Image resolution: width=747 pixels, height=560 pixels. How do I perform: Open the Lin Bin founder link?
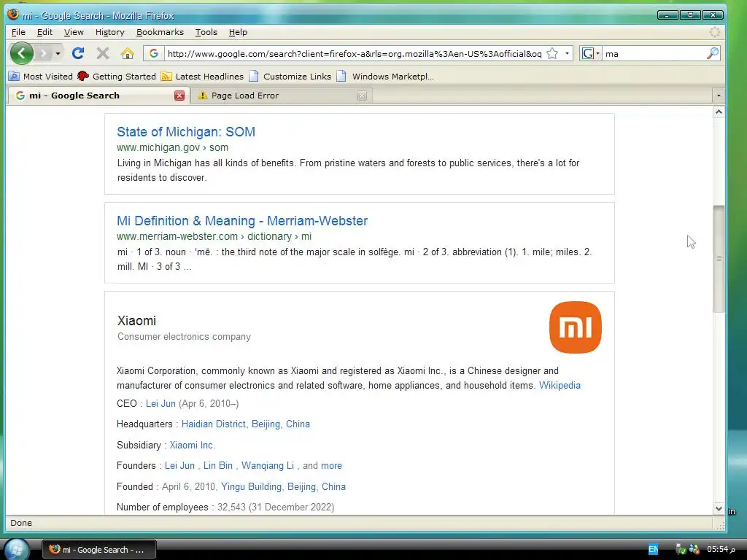tap(217, 465)
